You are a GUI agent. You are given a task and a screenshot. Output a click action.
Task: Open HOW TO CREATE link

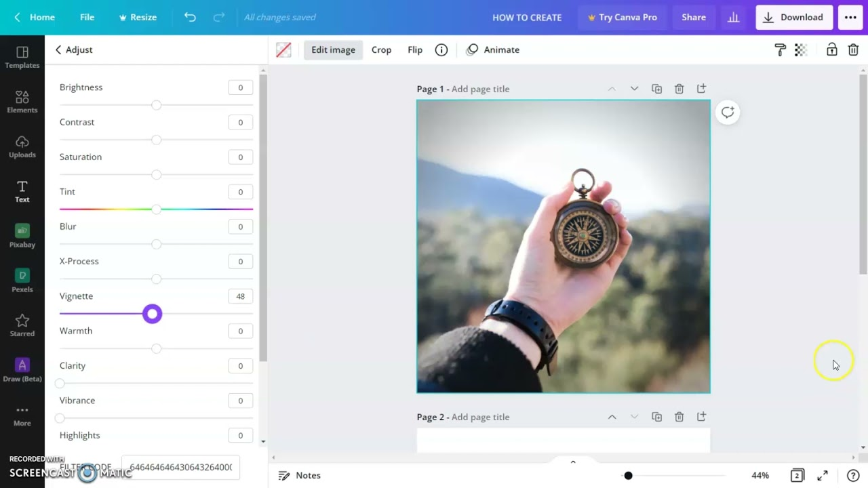coord(527,17)
